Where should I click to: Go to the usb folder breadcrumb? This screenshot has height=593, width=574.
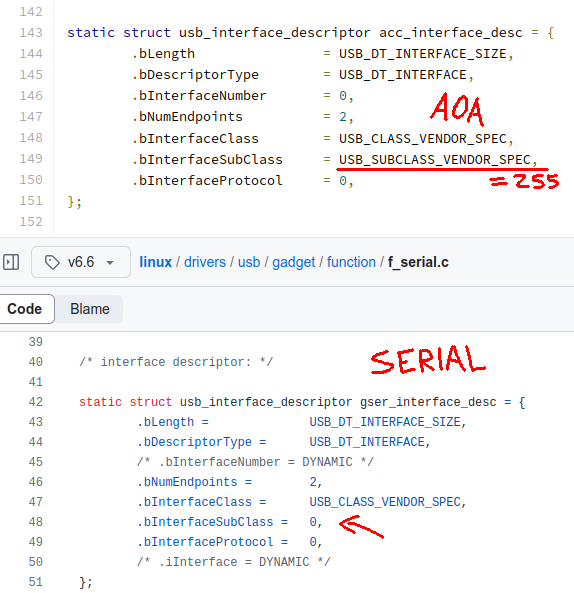(249, 262)
